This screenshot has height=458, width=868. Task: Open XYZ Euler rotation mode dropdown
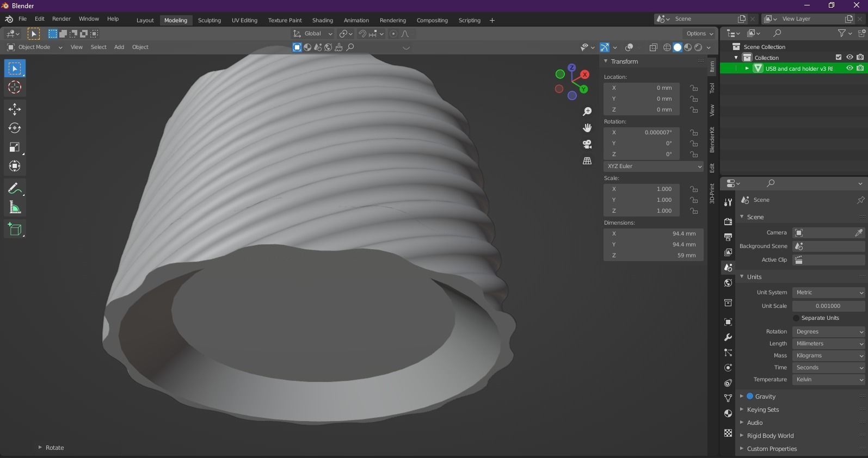(x=654, y=166)
